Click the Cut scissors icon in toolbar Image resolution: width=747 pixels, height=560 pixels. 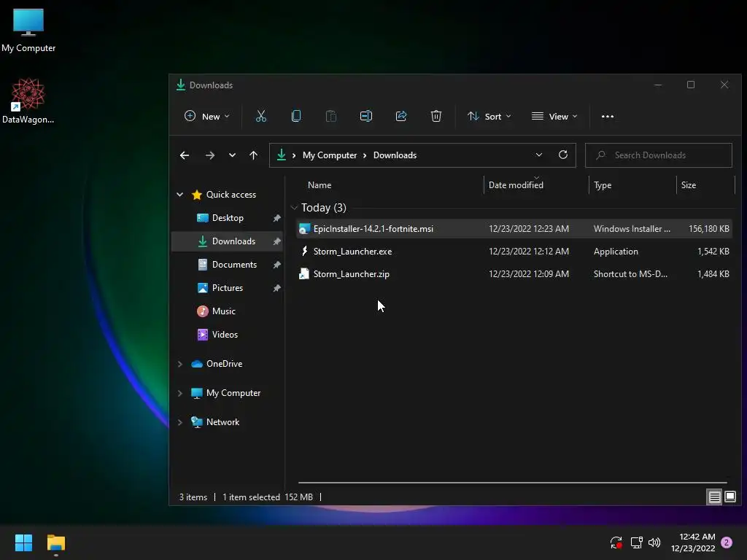[x=260, y=116]
